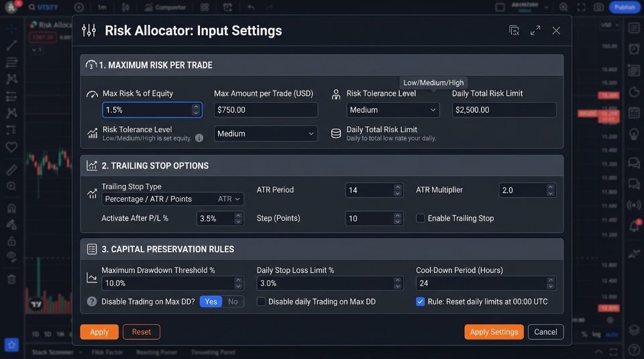
Task: Click the trash remove drawings icon in left sidebar
Action: click(11, 280)
